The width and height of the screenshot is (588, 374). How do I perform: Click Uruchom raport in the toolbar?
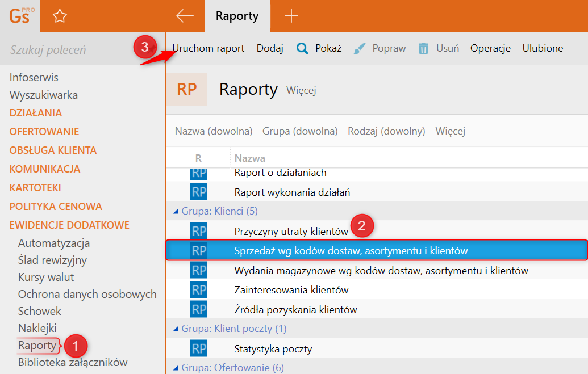pos(208,48)
